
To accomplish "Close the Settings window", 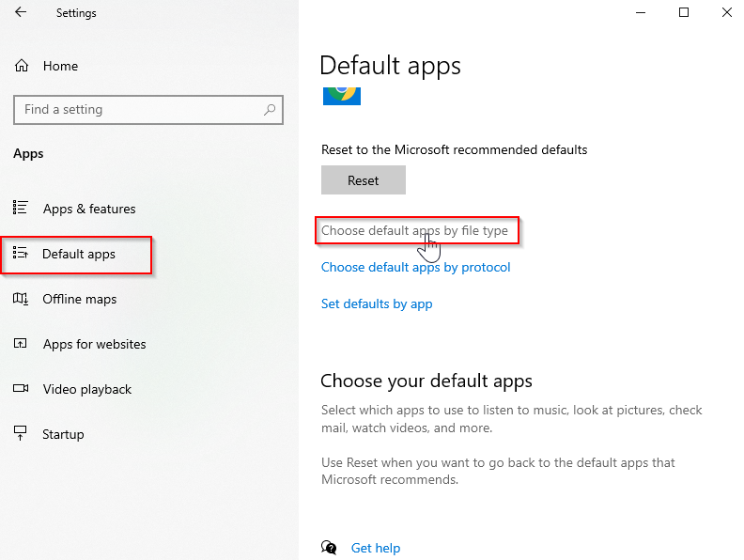I will point(727,12).
